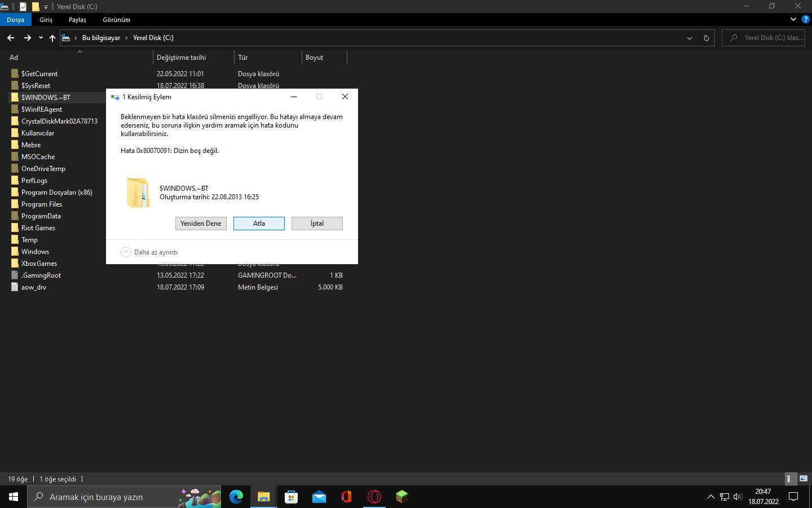
Task: Select the .GamingRoot file
Action: click(x=41, y=275)
